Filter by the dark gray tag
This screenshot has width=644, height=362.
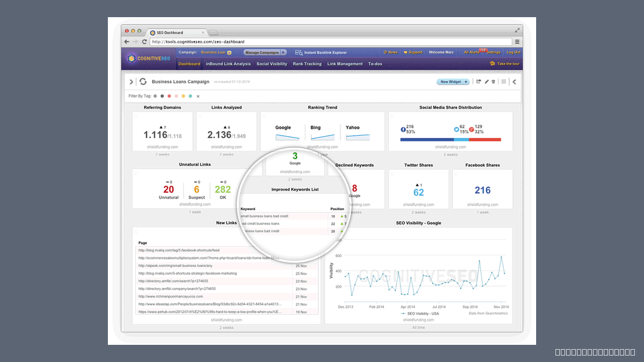(162, 96)
